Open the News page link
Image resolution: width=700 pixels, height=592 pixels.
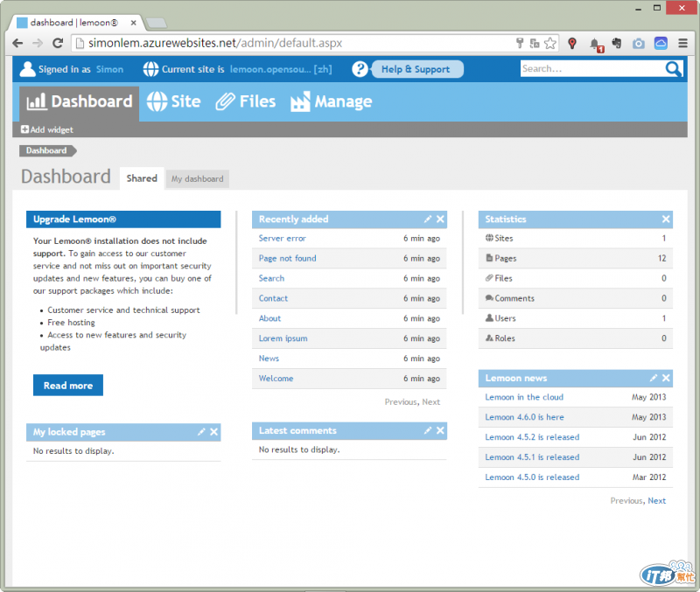[269, 359]
